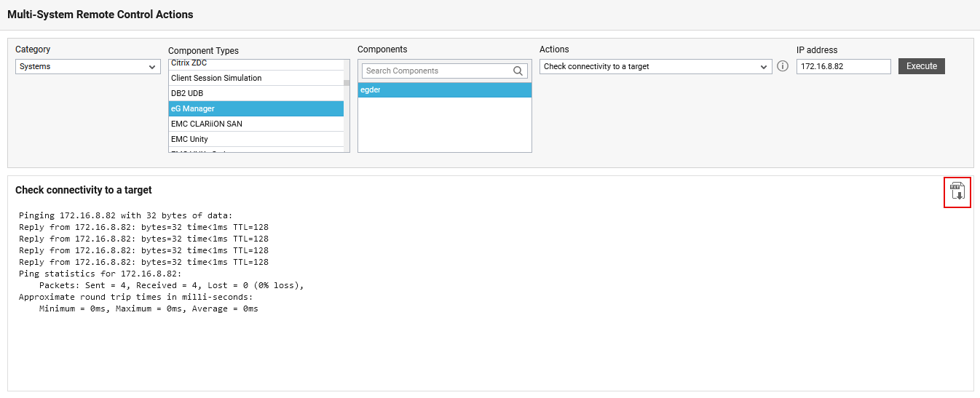Image resolution: width=980 pixels, height=398 pixels.
Task: Click the Check connectivity to a target heading
Action: (x=84, y=190)
